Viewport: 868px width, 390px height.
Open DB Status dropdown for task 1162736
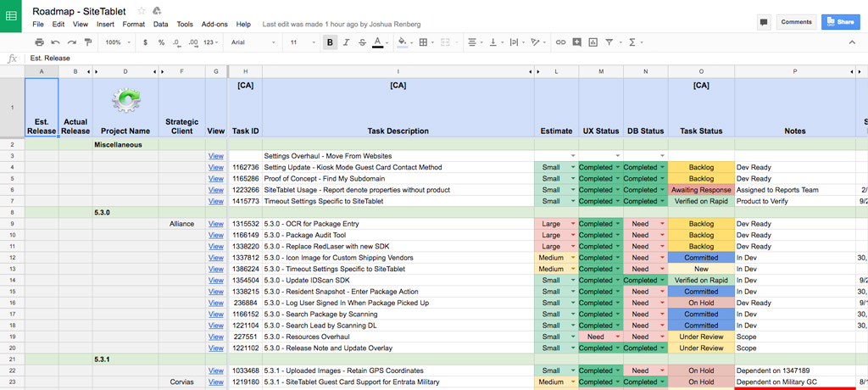pyautogui.click(x=662, y=167)
